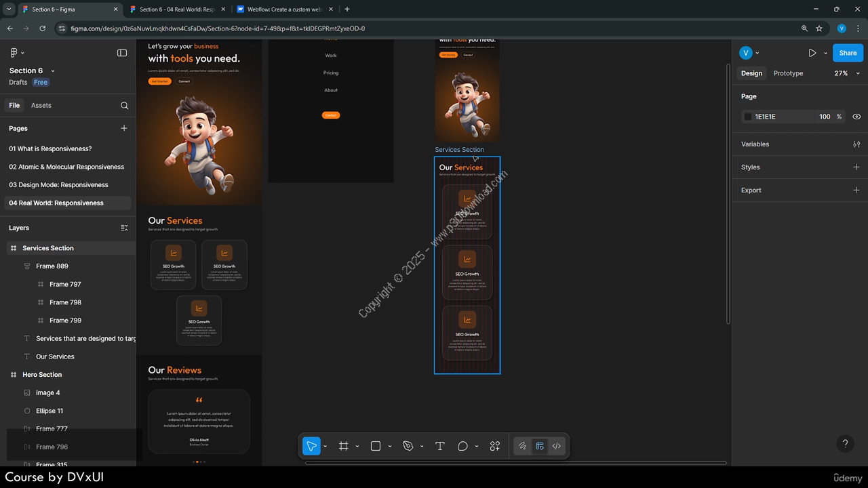This screenshot has height=488, width=868.
Task: Expand Pen tool options chevron
Action: (x=422, y=446)
